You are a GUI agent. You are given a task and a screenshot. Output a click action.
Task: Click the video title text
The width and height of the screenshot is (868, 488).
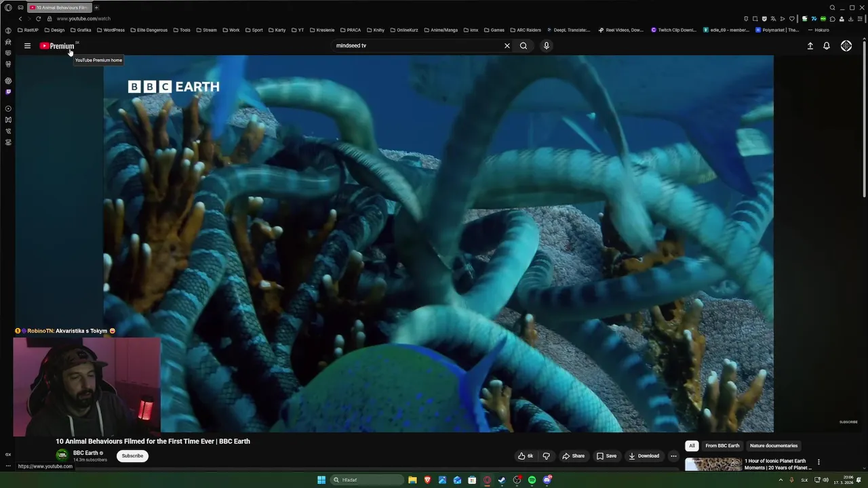[153, 441]
